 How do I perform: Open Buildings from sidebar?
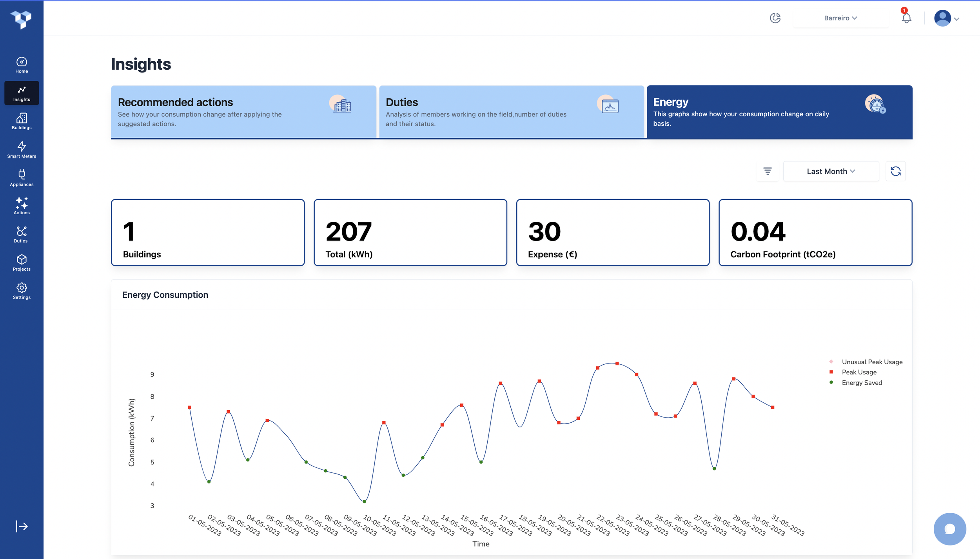[x=22, y=121]
